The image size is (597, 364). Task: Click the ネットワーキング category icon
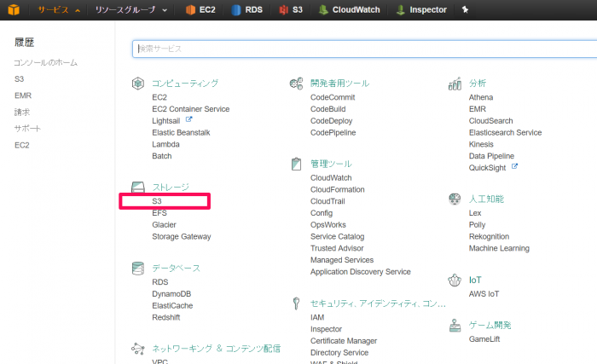pyautogui.click(x=138, y=348)
